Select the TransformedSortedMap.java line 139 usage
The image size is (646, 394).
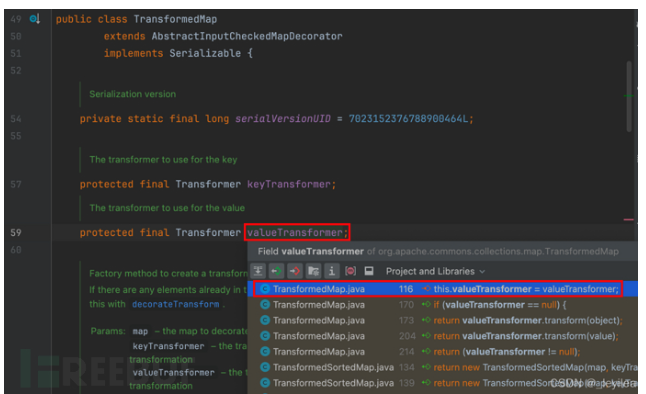pos(443,383)
